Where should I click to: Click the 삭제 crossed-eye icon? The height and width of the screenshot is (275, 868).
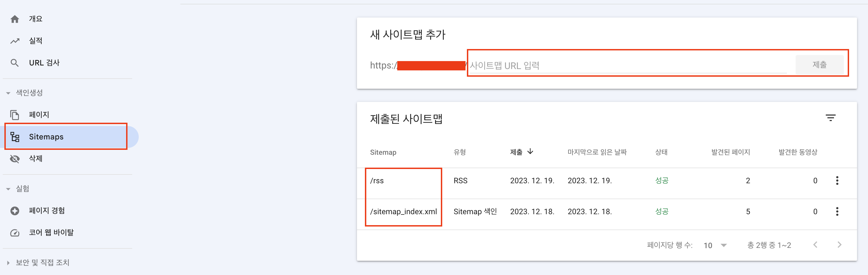click(15, 159)
